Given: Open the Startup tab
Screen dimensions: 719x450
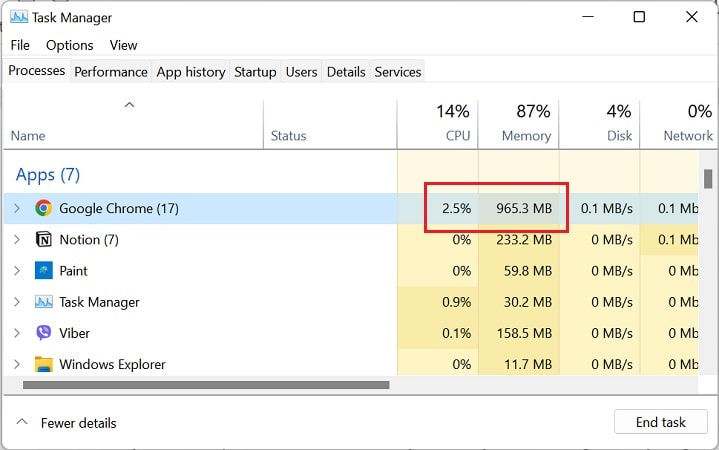Looking at the screenshot, I should (255, 72).
